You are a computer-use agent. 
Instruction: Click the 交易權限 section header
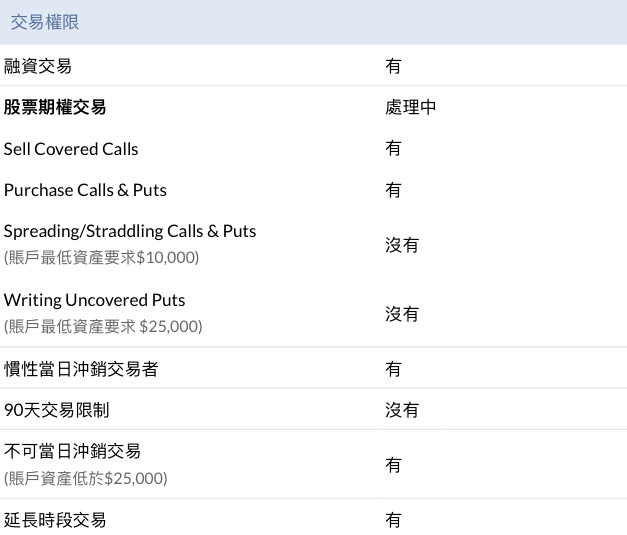(x=45, y=22)
